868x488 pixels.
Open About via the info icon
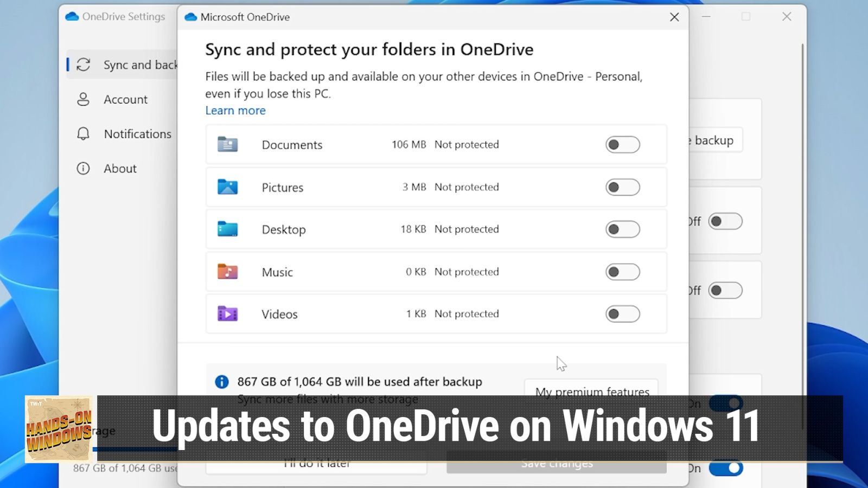(83, 169)
